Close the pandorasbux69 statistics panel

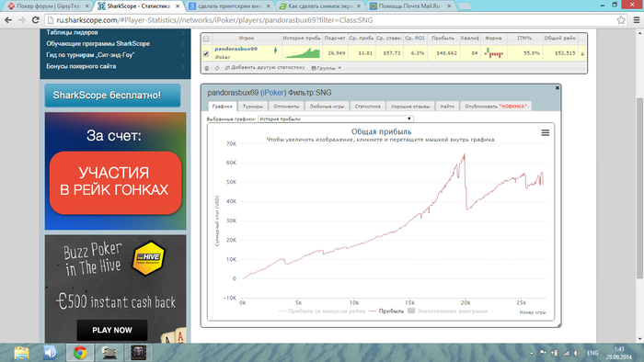[x=558, y=87]
